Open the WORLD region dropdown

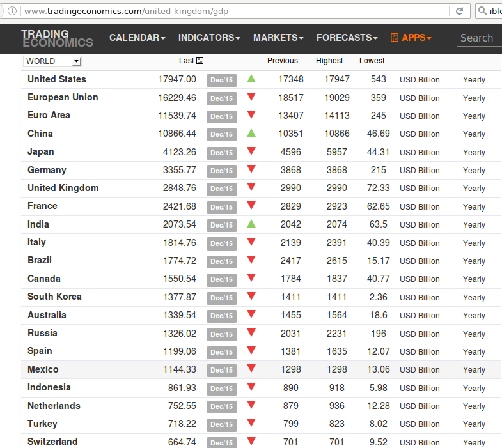click(52, 61)
